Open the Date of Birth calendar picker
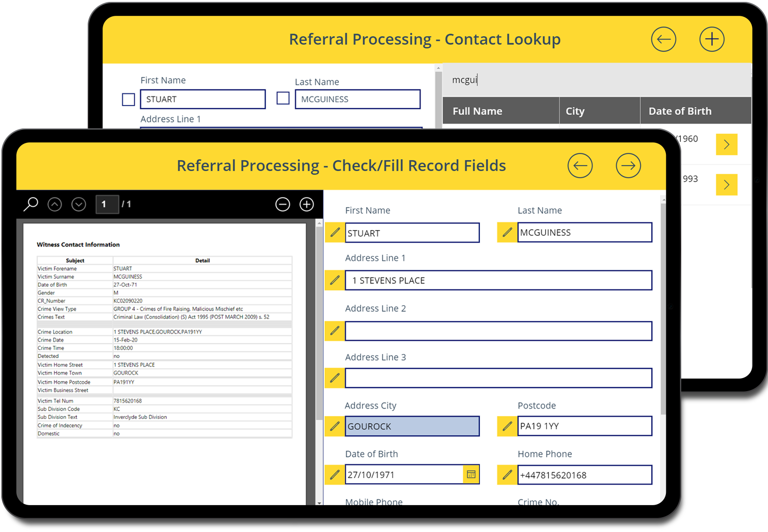Screen dimensions: 768x532 471,474
